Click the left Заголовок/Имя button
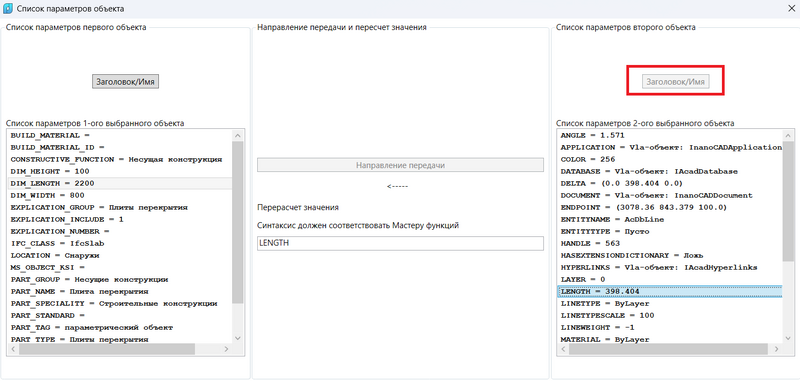800x381 pixels. coord(126,82)
